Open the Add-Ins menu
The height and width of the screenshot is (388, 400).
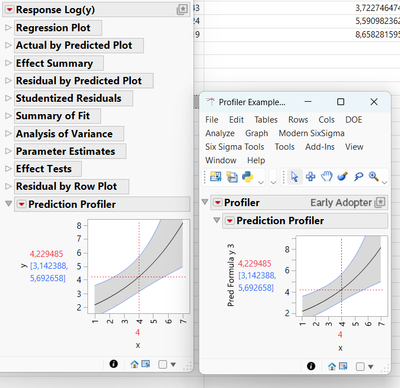[320, 147]
